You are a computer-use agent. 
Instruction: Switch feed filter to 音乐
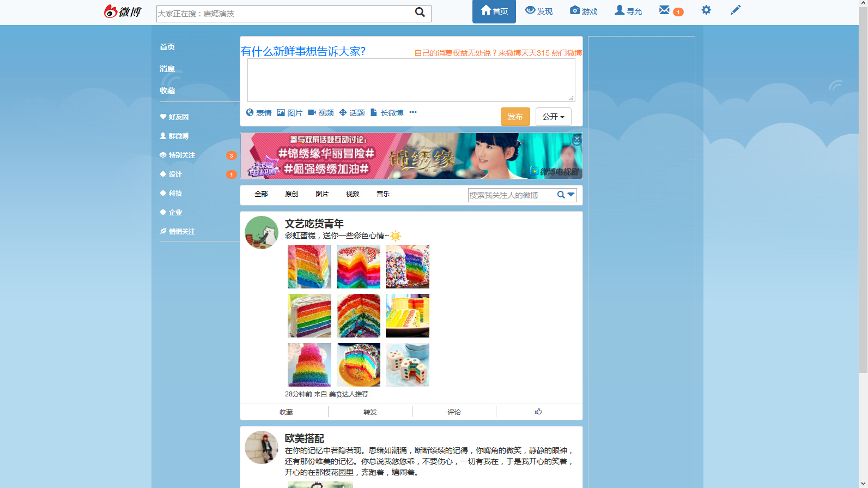tap(383, 194)
